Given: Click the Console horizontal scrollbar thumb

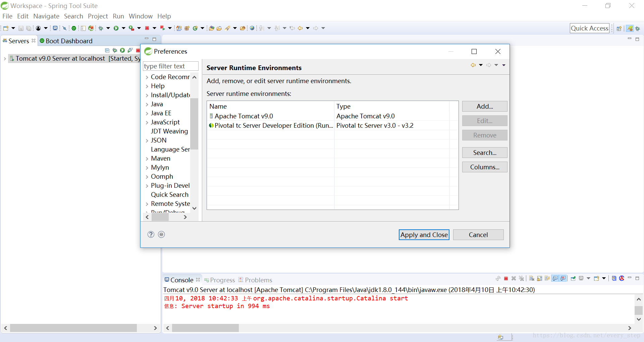Looking at the screenshot, I should (205, 328).
